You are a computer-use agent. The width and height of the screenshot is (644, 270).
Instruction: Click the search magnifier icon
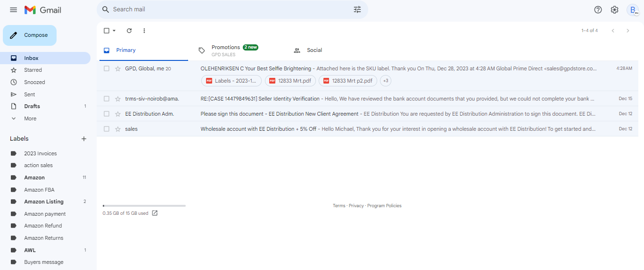[x=106, y=9]
